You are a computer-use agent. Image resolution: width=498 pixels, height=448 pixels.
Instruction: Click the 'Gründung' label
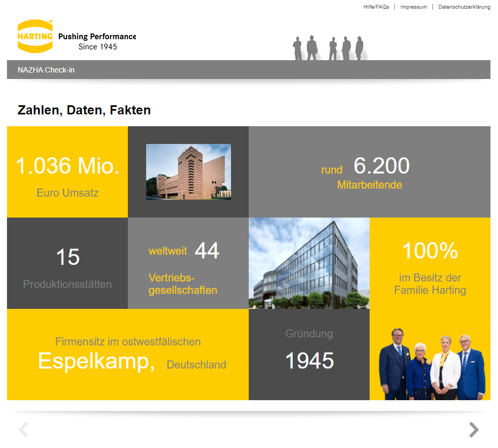(x=309, y=334)
